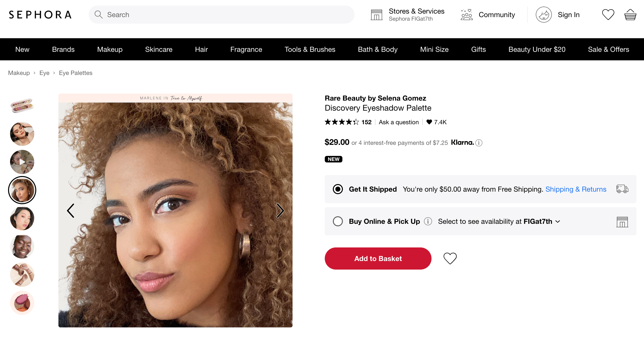644x343 pixels.
Task: Open the Shipping & Returns link
Action: [576, 189]
